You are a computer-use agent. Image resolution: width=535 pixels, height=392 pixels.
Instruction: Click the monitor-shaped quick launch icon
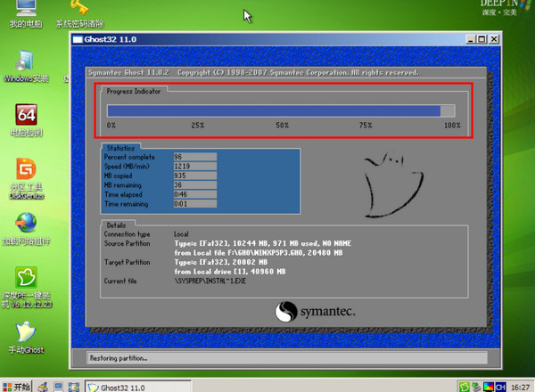[x=58, y=387]
